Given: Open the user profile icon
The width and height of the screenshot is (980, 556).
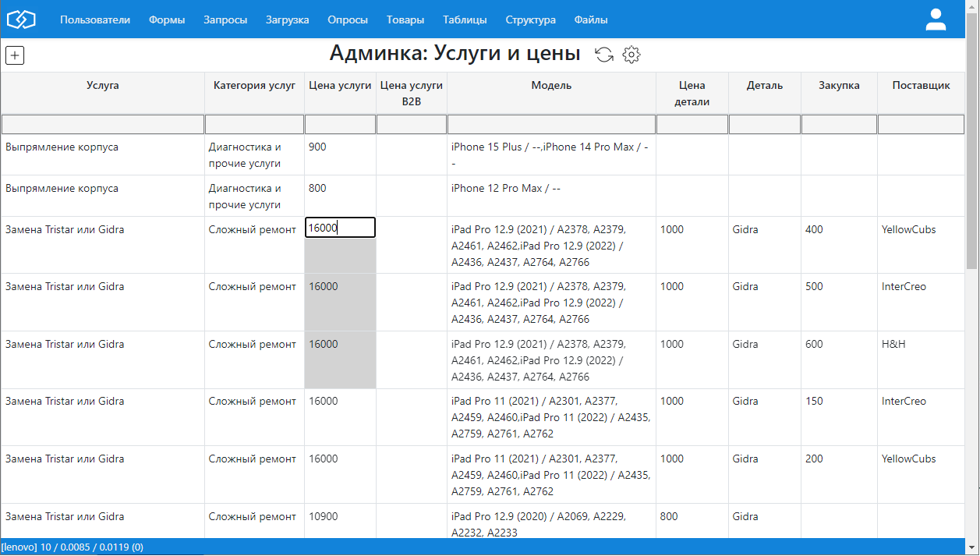Looking at the screenshot, I should (x=936, y=19).
